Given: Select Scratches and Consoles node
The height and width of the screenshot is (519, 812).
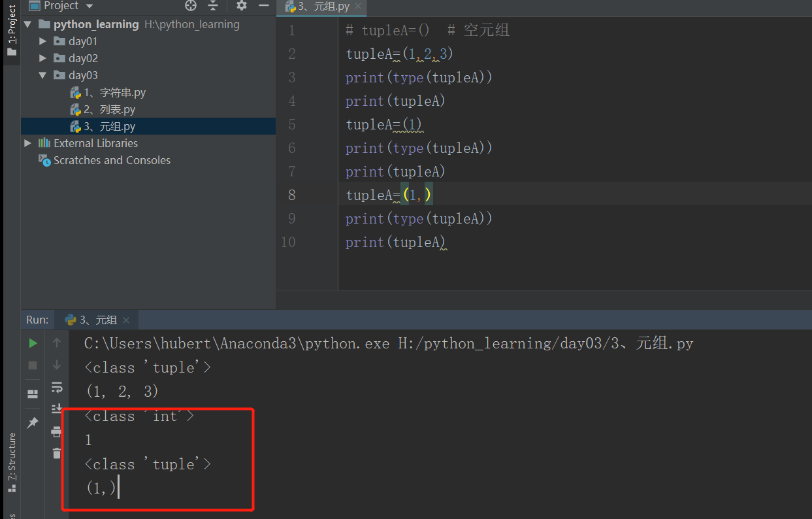Looking at the screenshot, I should coord(112,160).
